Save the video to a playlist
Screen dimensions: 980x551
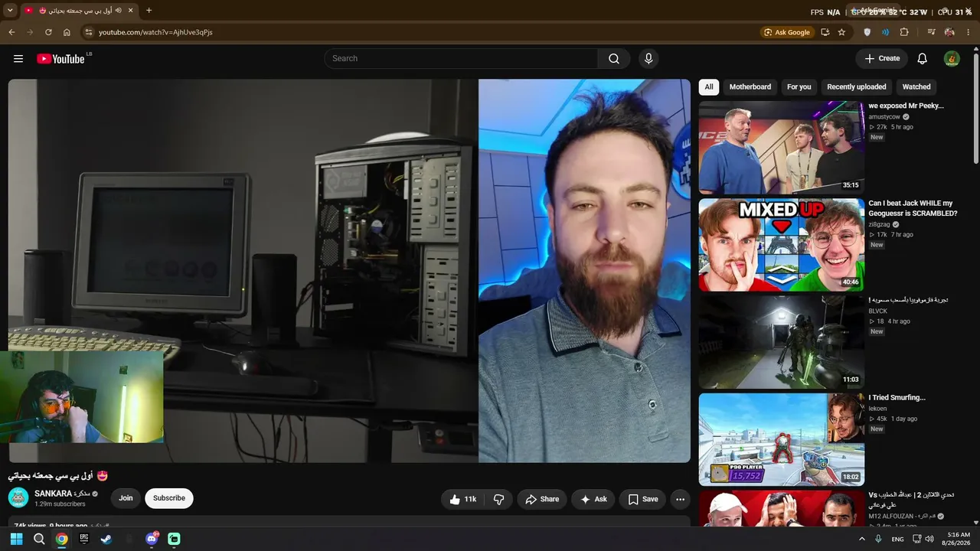(643, 499)
